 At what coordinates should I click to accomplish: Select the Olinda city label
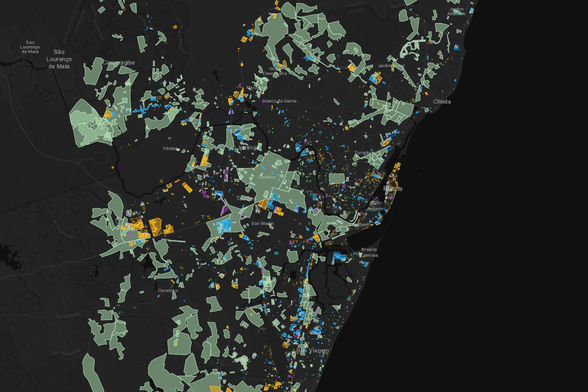click(x=442, y=102)
